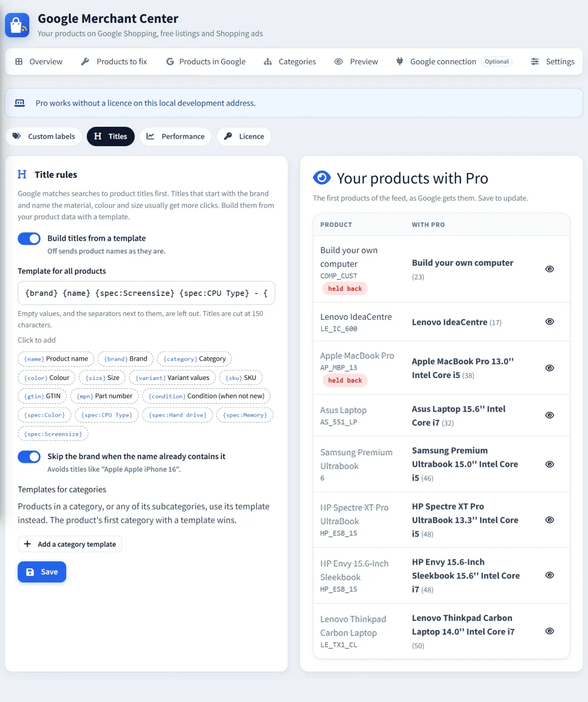Screen dimensions: 588x702
Task: Click the eye icon for Apple MacBook Pro row
Action: pos(549,368)
